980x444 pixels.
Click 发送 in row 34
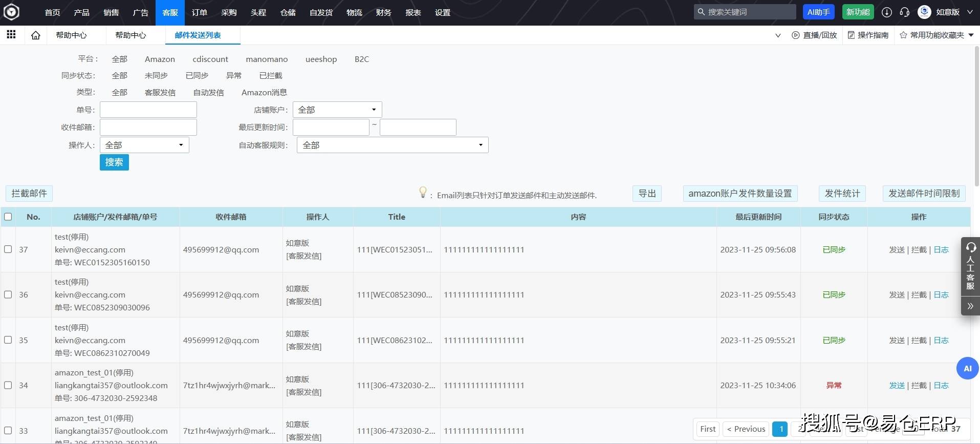tap(897, 385)
